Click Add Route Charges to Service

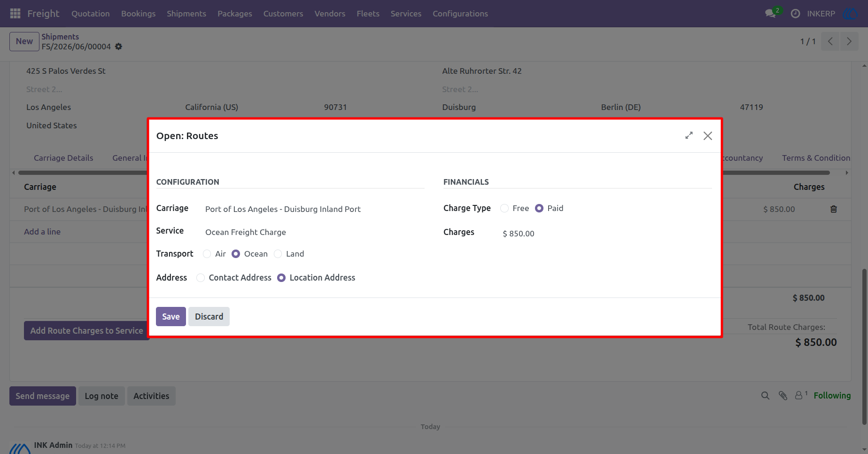86,331
